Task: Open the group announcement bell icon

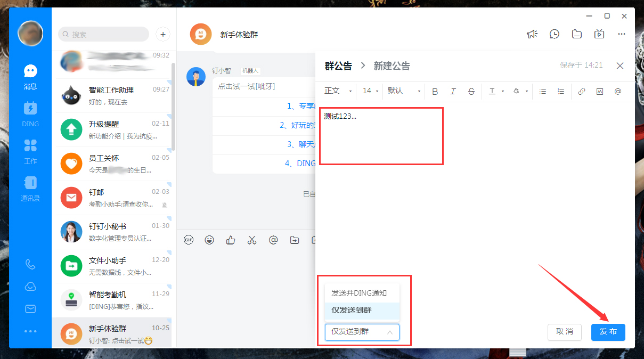Action: [532, 34]
